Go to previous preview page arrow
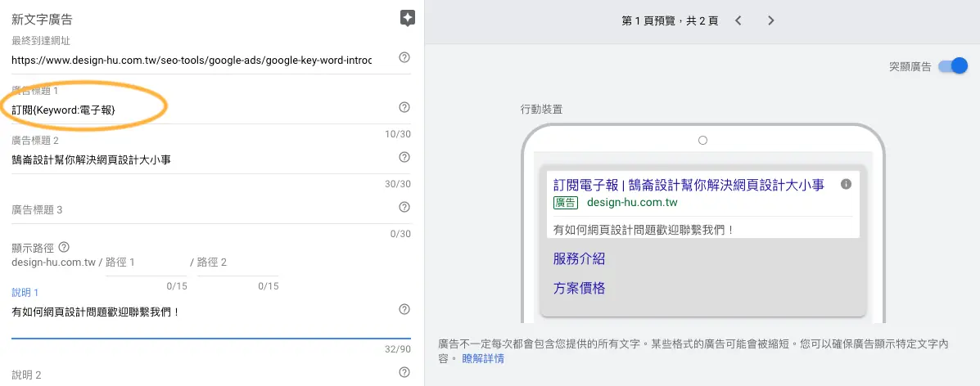Screen dimensions: 980x386 point(738,20)
